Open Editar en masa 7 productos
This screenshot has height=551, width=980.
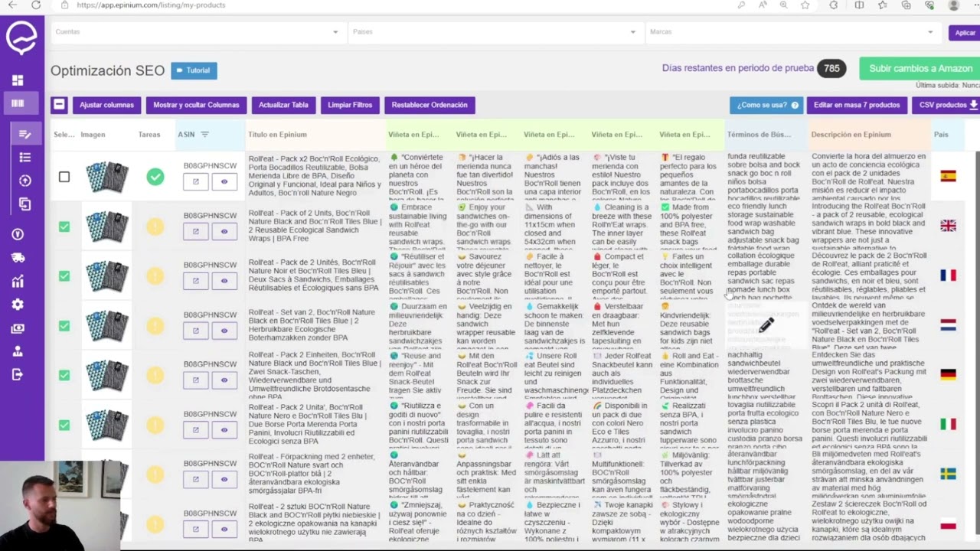(x=857, y=105)
